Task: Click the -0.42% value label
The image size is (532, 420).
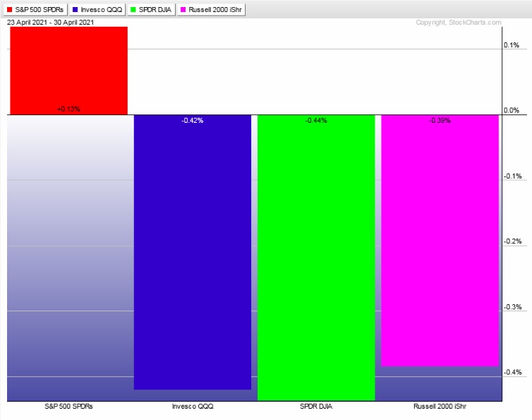Action: (193, 121)
